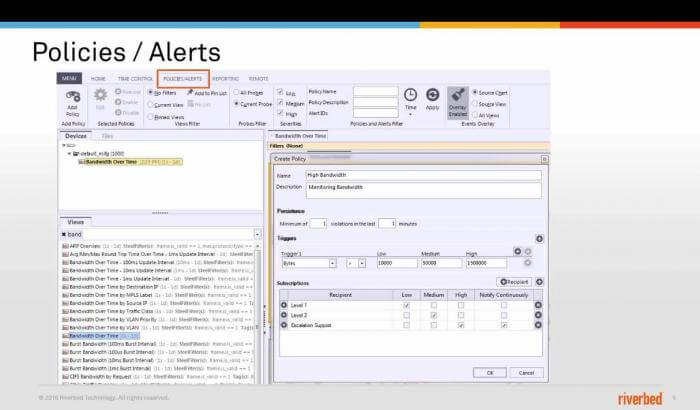
Task: Click the Add to Pin List pin icon
Action: pyautogui.click(x=190, y=92)
